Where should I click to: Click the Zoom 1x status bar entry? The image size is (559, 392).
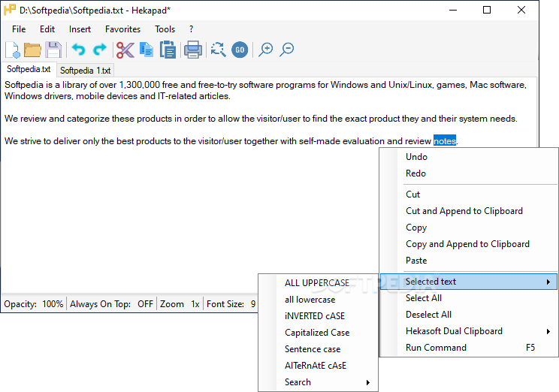[180, 304]
